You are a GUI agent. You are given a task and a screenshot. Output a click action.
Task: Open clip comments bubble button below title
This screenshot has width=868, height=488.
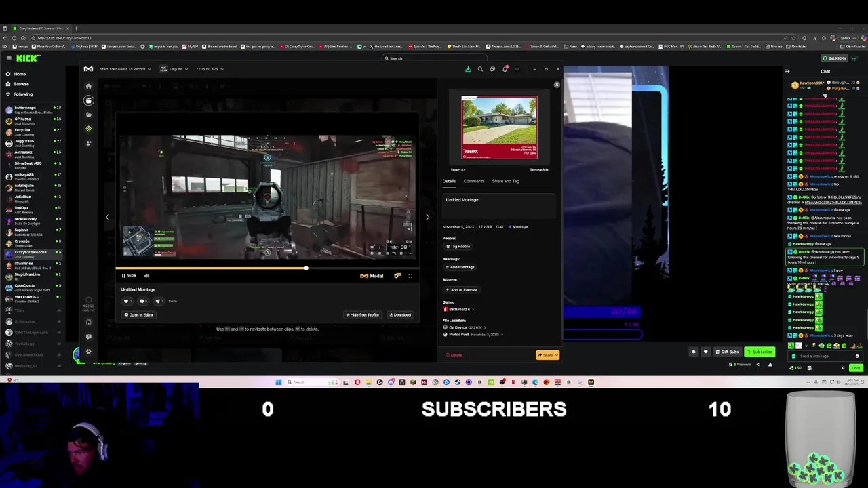pos(142,301)
